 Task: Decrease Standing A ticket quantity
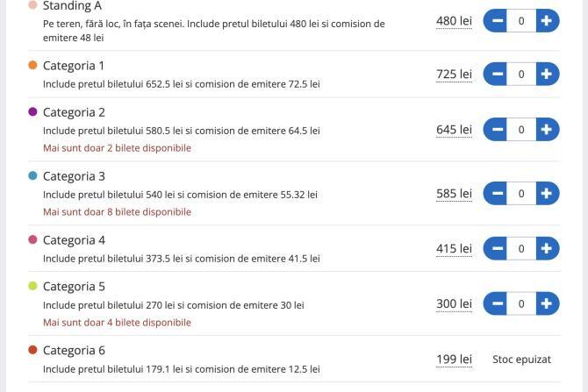(496, 20)
